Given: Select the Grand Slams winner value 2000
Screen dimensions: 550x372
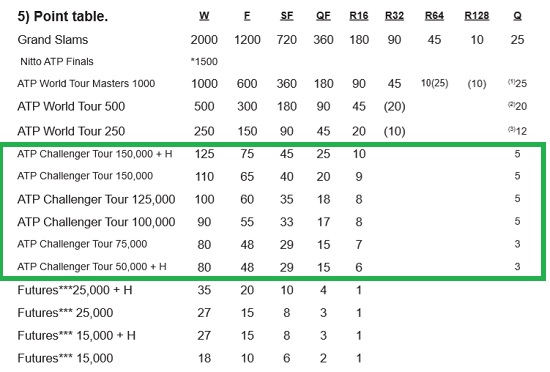Looking at the screenshot, I should (204, 40).
